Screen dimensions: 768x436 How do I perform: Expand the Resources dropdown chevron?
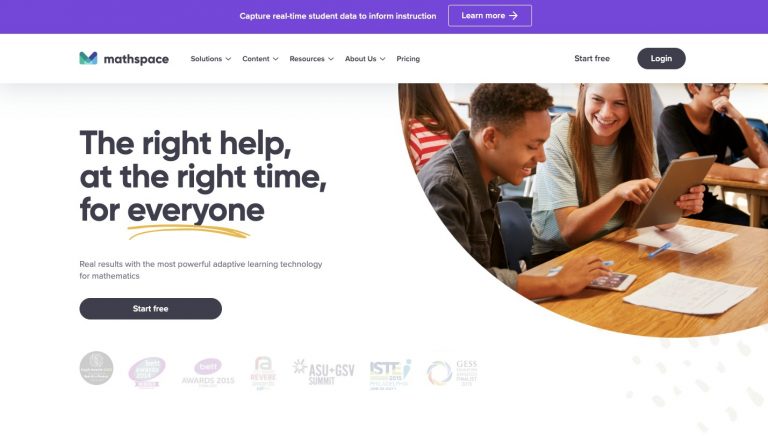[331, 59]
